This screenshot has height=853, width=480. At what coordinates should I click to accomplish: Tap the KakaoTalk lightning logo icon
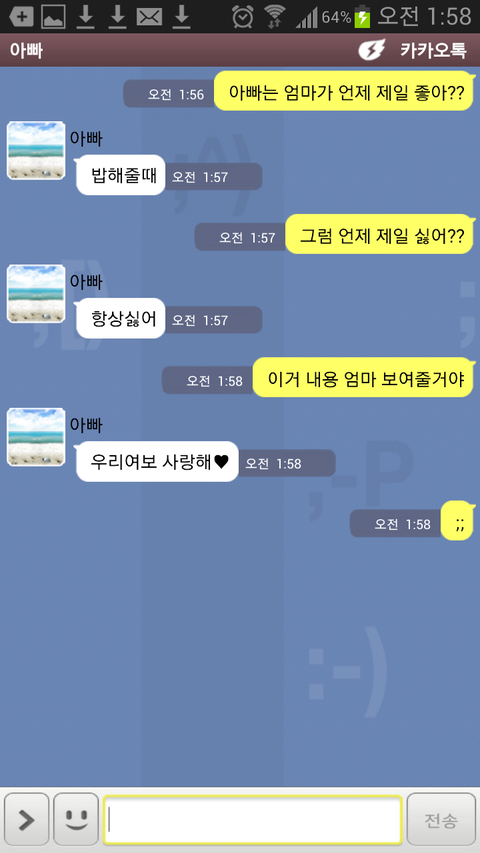pos(372,50)
